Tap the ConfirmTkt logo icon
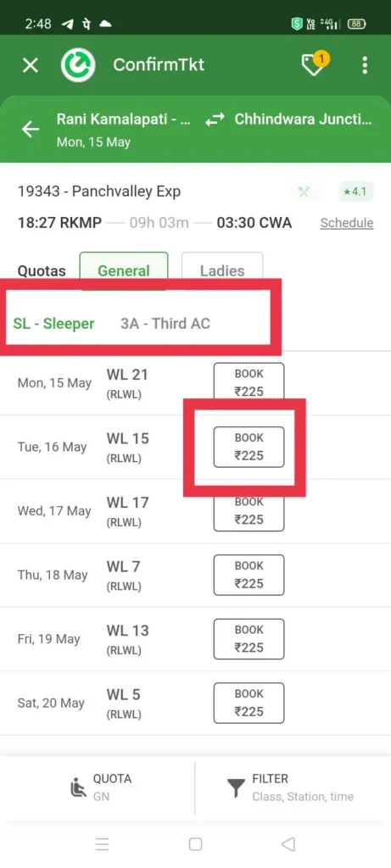The height and width of the screenshot is (868, 391). (x=78, y=65)
